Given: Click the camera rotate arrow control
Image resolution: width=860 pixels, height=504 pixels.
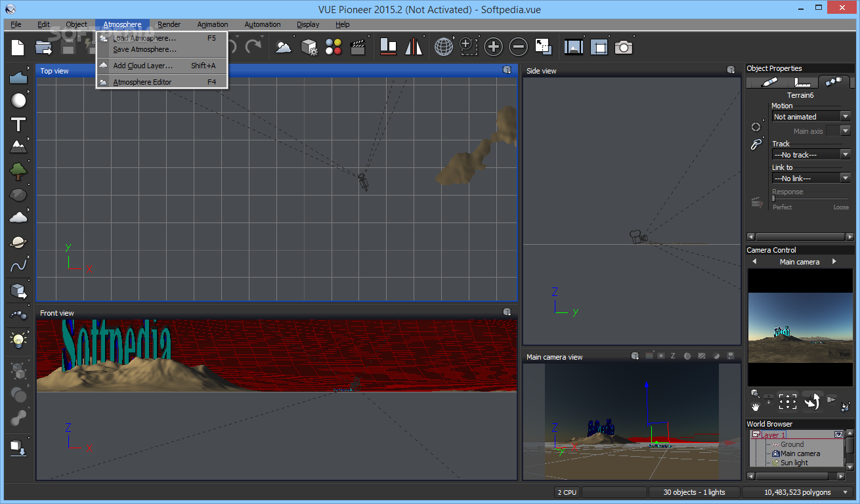Looking at the screenshot, I should 812,401.
